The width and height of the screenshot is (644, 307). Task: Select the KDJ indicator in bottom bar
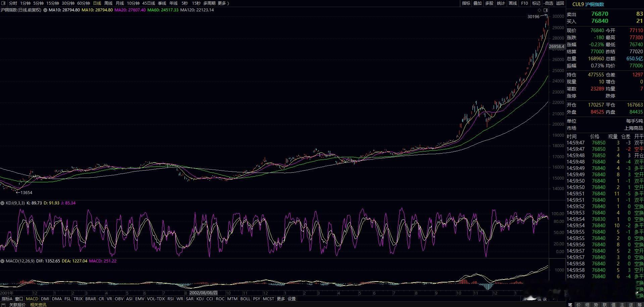point(200,299)
